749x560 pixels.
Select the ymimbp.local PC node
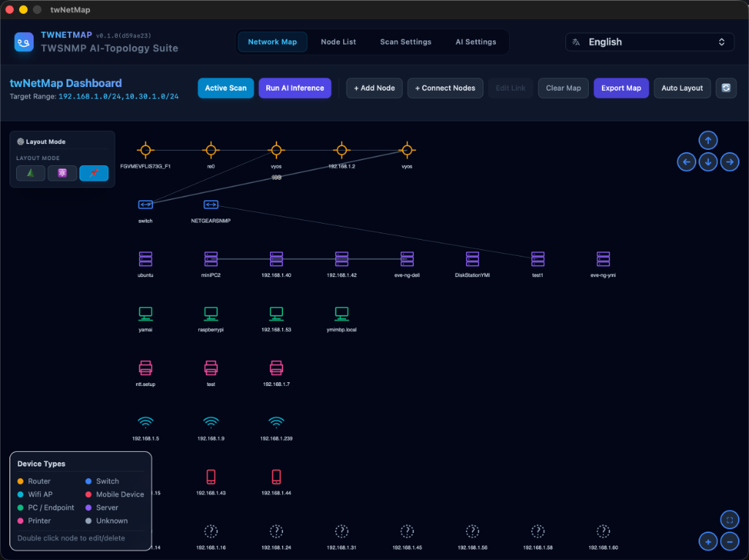(x=342, y=314)
